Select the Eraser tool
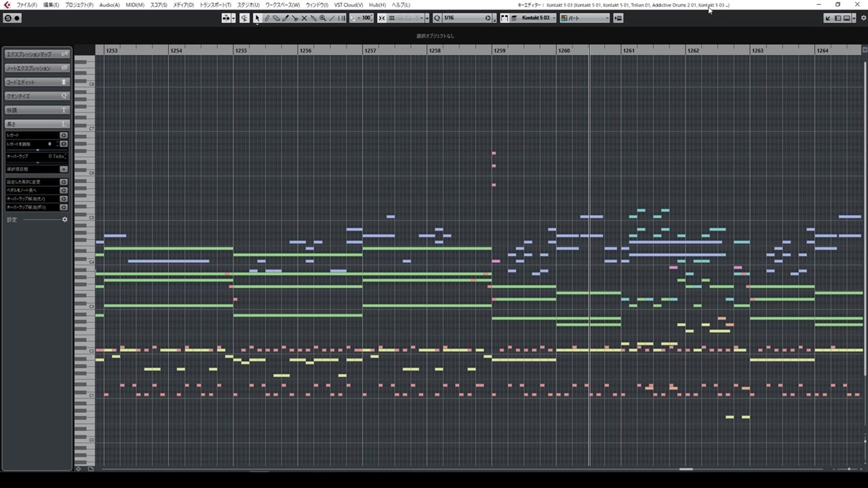The width and height of the screenshot is (868, 488). tap(276, 18)
